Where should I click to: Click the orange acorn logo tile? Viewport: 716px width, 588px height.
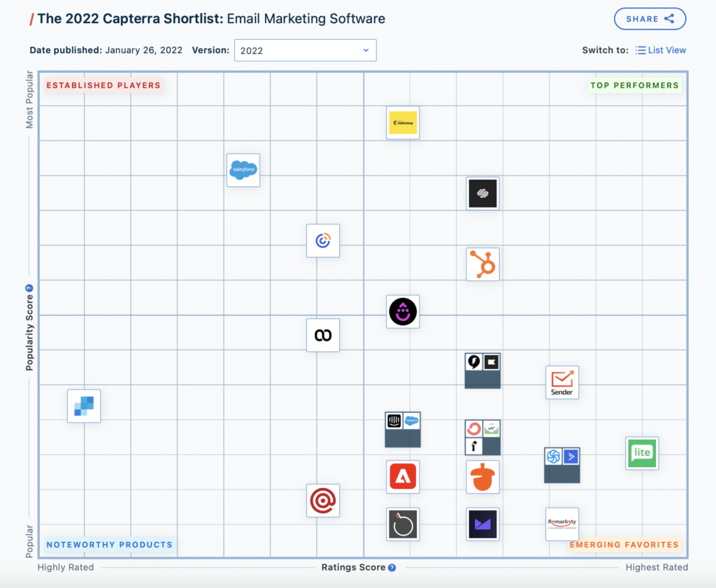click(x=482, y=477)
